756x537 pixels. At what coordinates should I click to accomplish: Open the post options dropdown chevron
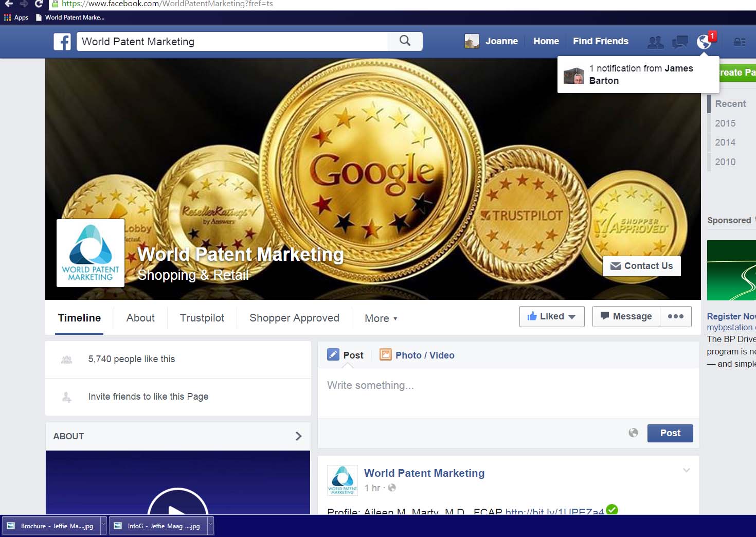click(686, 470)
